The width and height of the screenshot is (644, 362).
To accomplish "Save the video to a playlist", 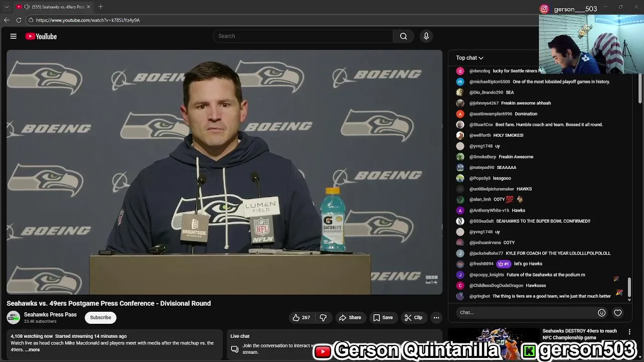I will [x=382, y=318].
